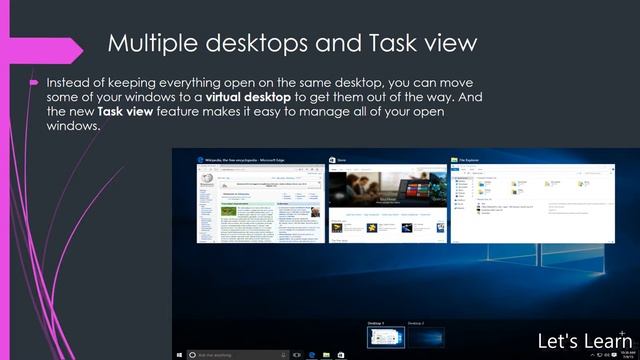Click the Store window title text
The image size is (640, 360).
tap(342, 160)
